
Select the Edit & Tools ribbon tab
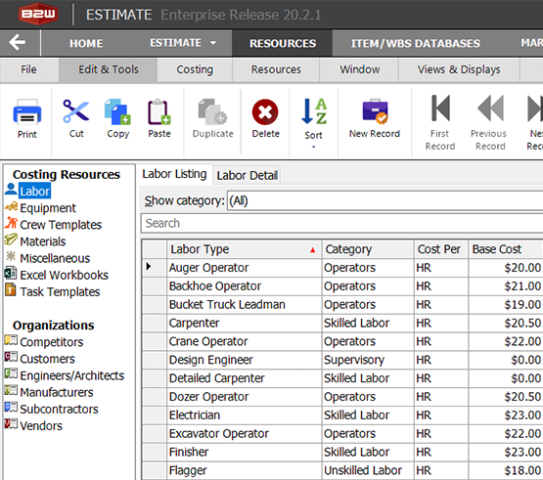point(108,70)
